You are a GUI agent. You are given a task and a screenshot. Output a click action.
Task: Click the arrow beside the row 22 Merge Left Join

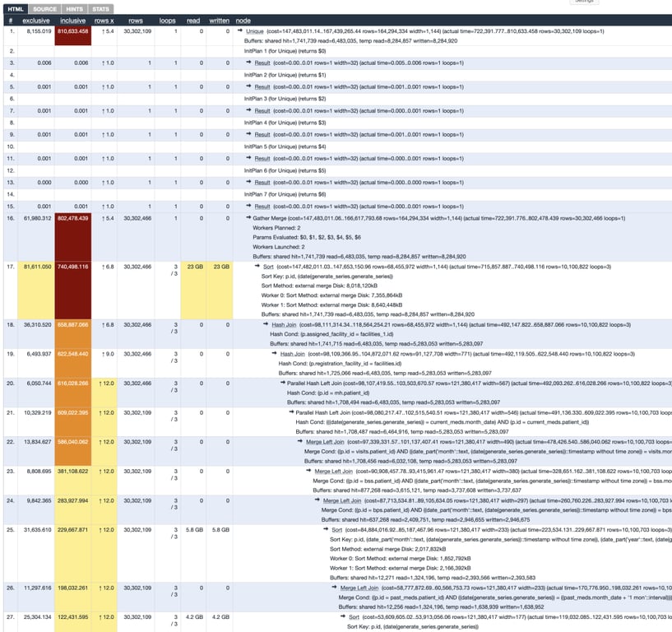click(300, 442)
